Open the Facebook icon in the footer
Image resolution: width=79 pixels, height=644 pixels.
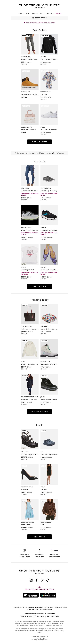click(x=37, y=580)
